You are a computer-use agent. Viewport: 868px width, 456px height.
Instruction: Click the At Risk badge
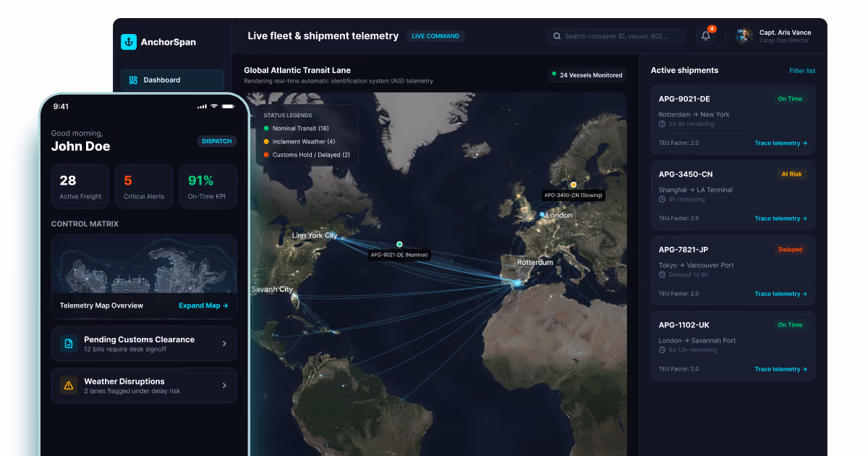[x=791, y=174]
